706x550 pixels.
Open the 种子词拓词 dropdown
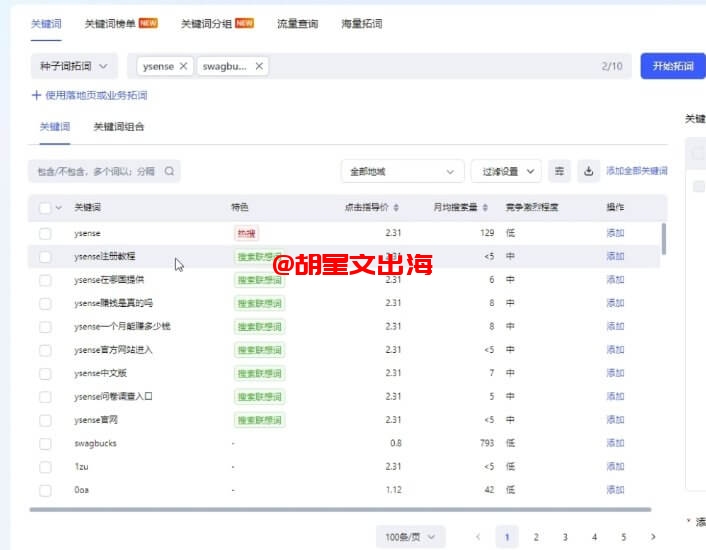click(74, 66)
